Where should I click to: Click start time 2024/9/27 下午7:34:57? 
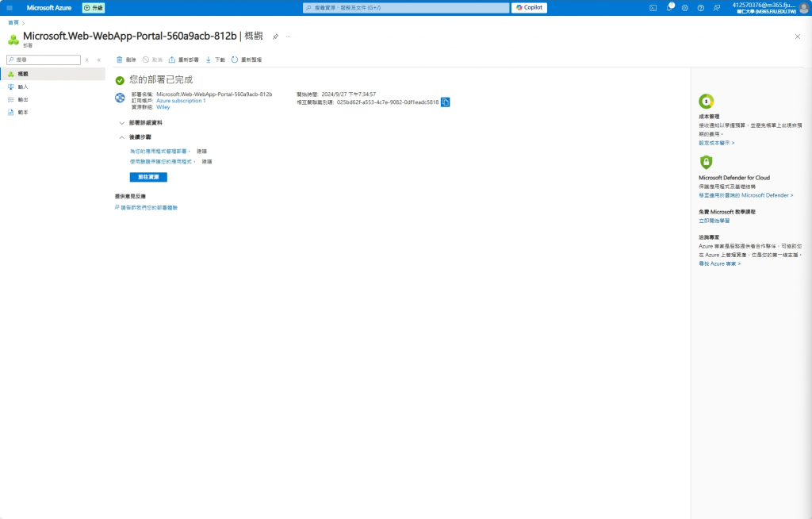349,94
